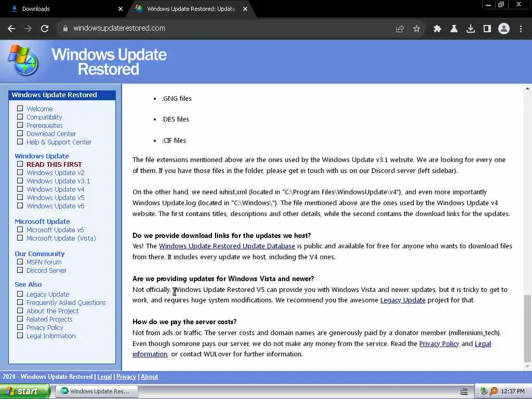
Task: Open Legacy Update sidebar link
Action: pos(48,295)
